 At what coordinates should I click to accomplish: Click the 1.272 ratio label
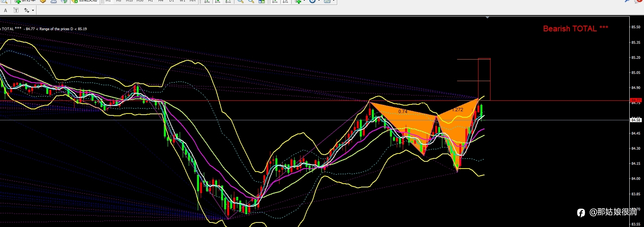pyautogui.click(x=458, y=110)
